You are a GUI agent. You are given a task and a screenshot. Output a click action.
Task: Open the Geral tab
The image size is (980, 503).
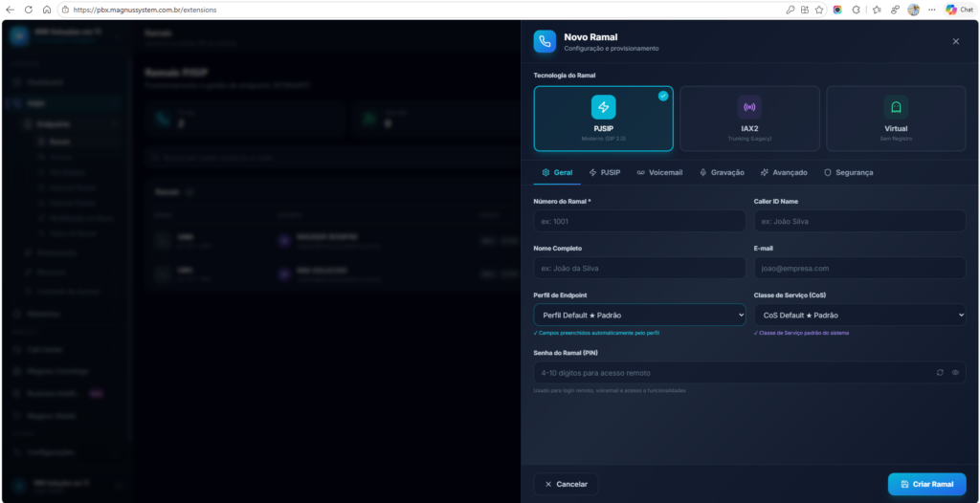[x=557, y=172]
